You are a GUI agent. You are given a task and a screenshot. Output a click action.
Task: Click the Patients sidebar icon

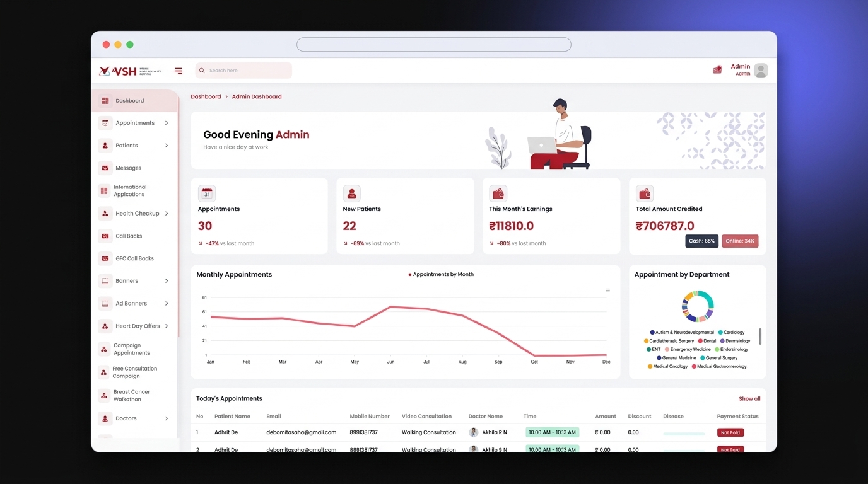pos(105,146)
